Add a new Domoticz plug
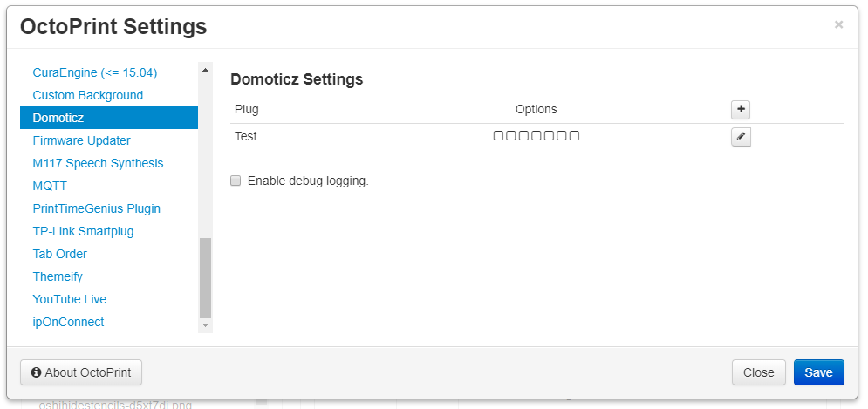Screen dimensions: 868x409 pyautogui.click(x=741, y=110)
